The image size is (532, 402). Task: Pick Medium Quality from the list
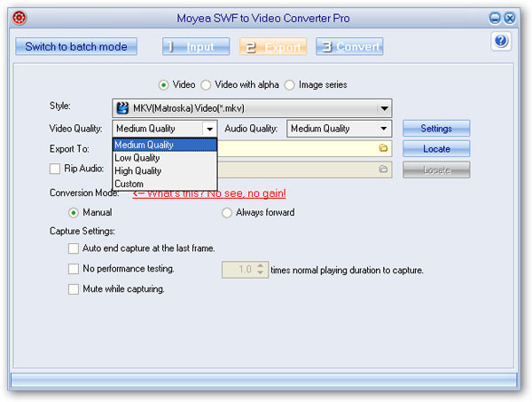click(x=165, y=145)
